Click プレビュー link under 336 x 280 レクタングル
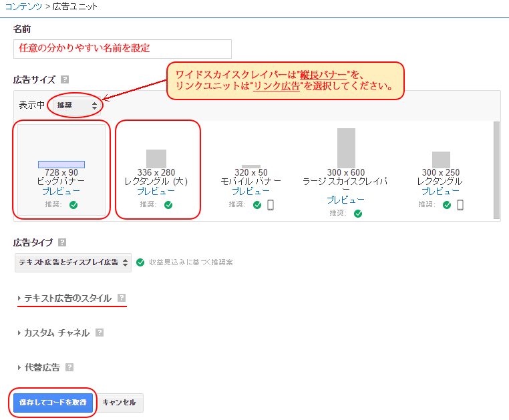 (x=156, y=191)
